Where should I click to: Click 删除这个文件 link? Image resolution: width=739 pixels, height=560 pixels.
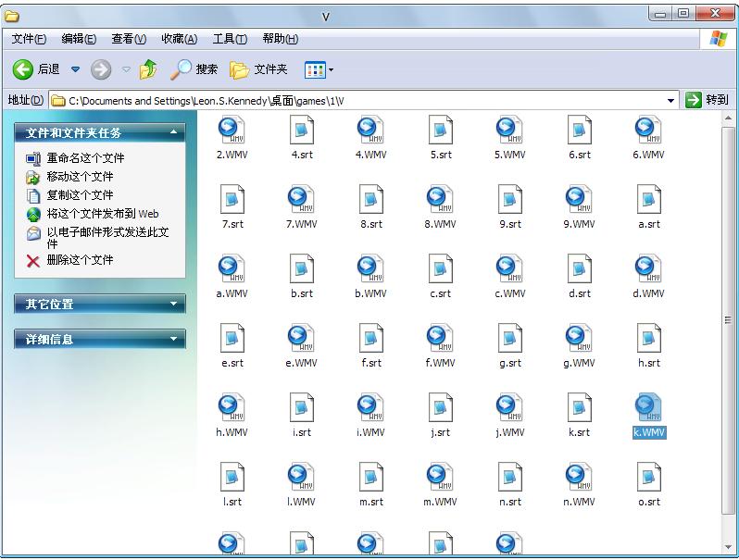pos(80,260)
